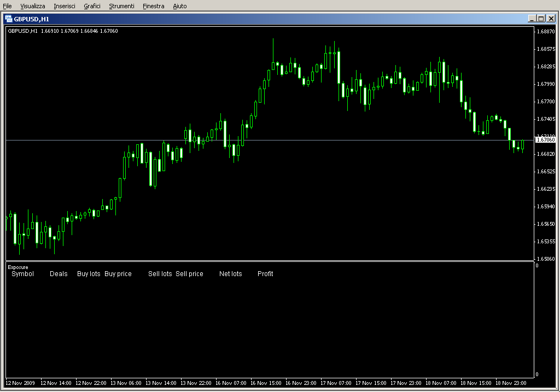Image resolution: width=560 pixels, height=392 pixels.
Task: Open the Visualizza menu
Action: click(33, 6)
